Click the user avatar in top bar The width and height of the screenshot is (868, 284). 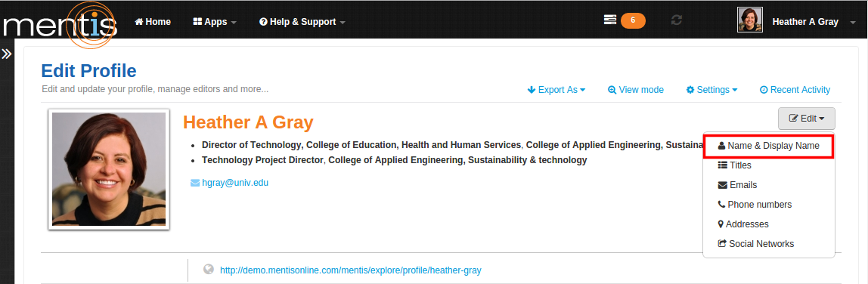coord(750,20)
